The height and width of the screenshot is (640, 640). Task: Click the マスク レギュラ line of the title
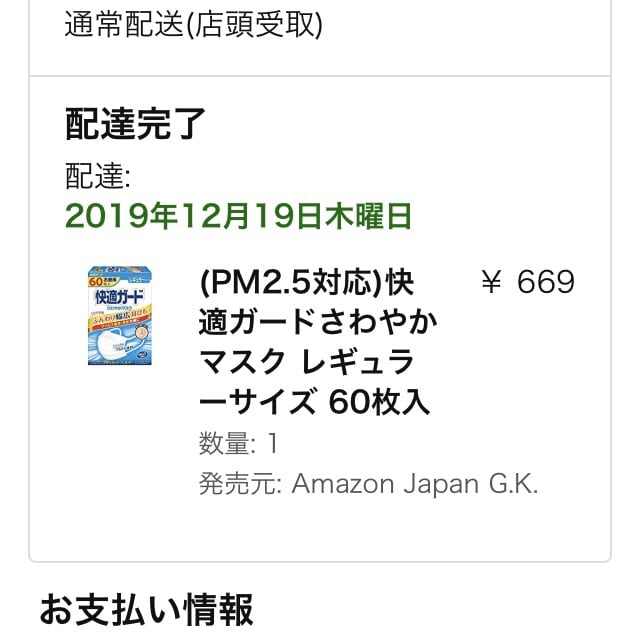click(307, 362)
